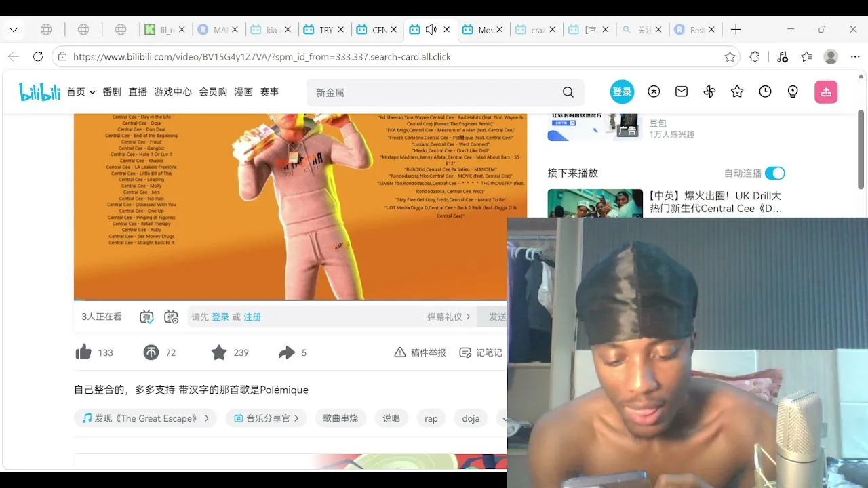Open the creator center lightbulb icon
The image size is (868, 488).
(793, 91)
